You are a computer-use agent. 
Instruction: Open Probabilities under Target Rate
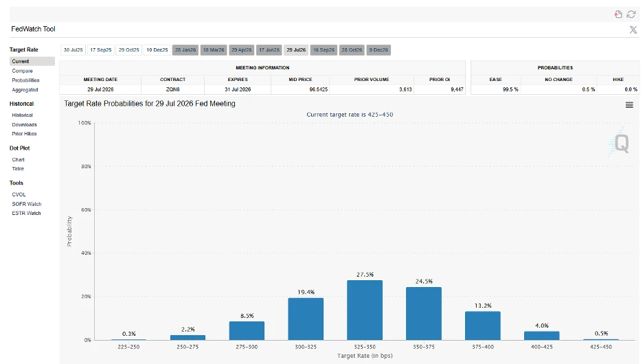[25, 80]
